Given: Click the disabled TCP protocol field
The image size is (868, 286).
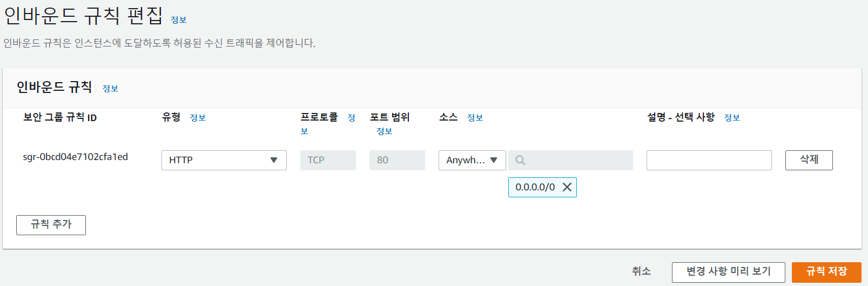Looking at the screenshot, I should [x=328, y=160].
